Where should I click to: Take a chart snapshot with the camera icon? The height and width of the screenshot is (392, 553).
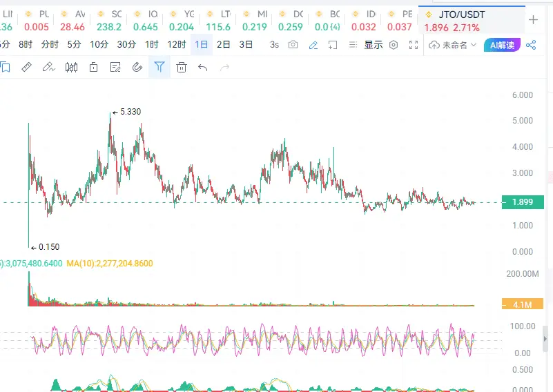pos(293,45)
